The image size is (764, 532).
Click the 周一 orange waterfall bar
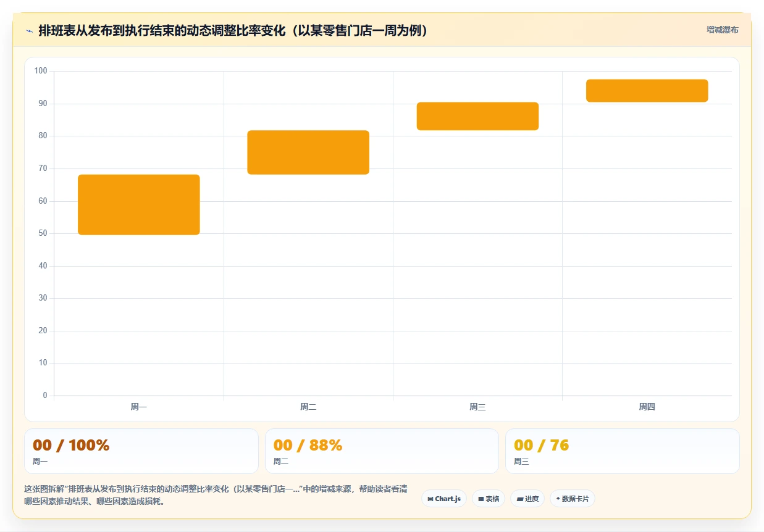[139, 205]
